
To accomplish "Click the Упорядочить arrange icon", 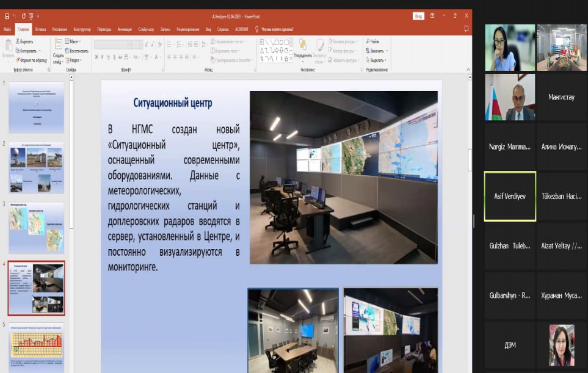I will [x=303, y=45].
